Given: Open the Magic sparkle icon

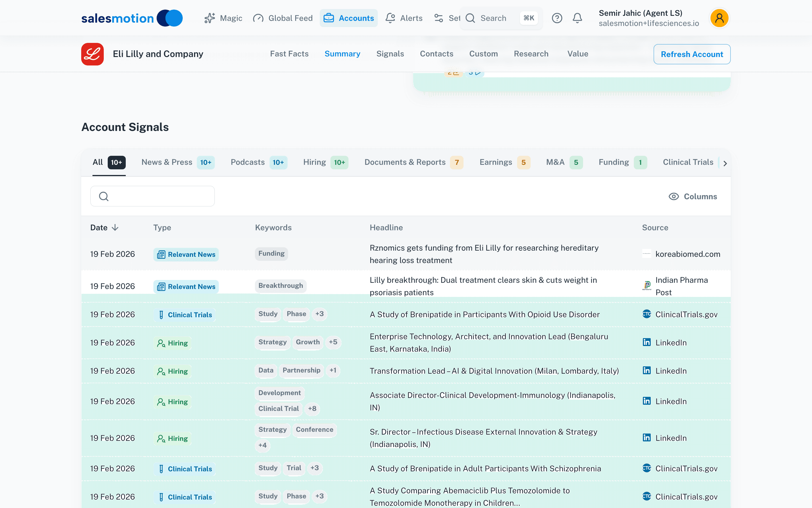Looking at the screenshot, I should click(210, 18).
